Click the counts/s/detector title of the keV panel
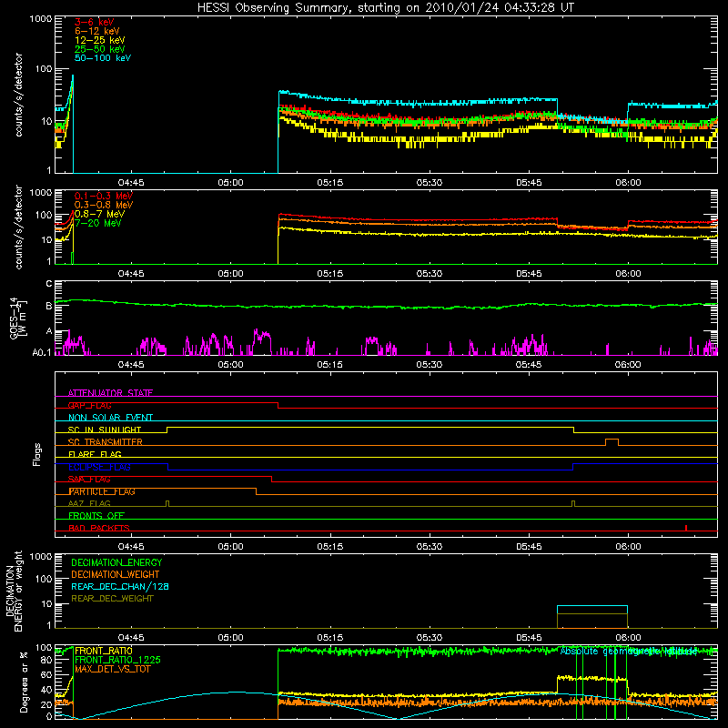This screenshot has height=728, width=728. (18, 95)
